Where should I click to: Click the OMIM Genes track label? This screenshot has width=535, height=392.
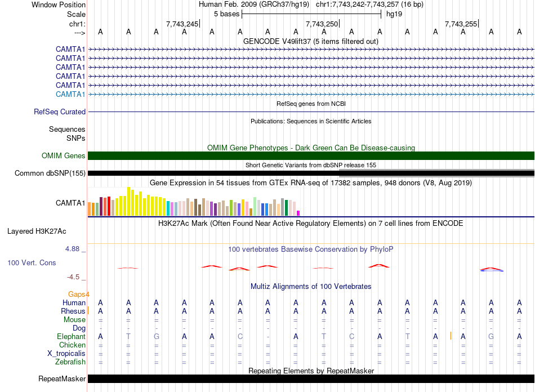(63, 156)
